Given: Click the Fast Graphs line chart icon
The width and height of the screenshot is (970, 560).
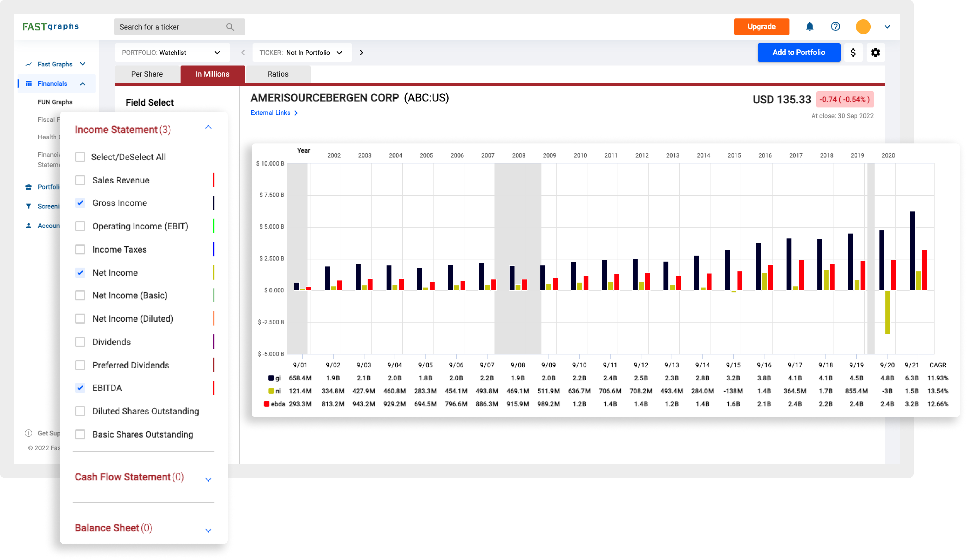Looking at the screenshot, I should (28, 64).
